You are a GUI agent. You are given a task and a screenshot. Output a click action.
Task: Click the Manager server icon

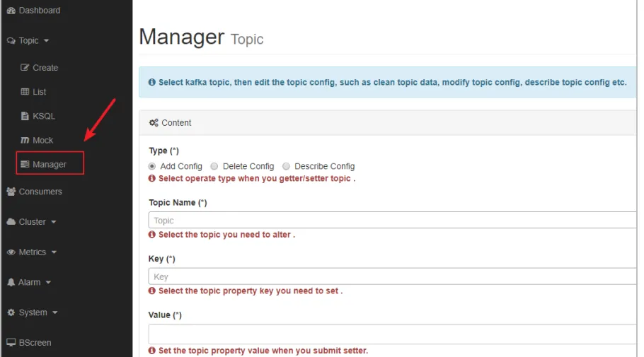(x=25, y=165)
